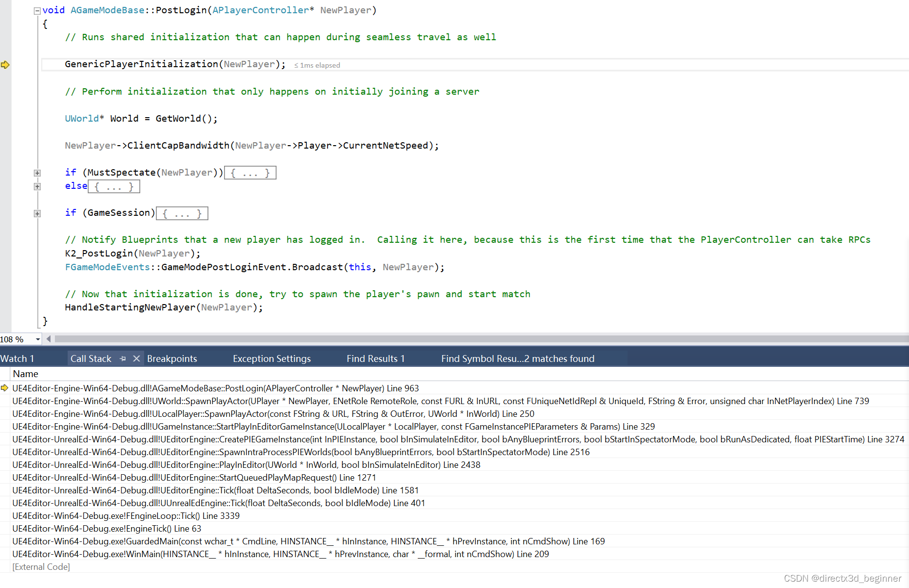Expand the else block outline
This screenshot has width=909, height=588.
click(37, 186)
